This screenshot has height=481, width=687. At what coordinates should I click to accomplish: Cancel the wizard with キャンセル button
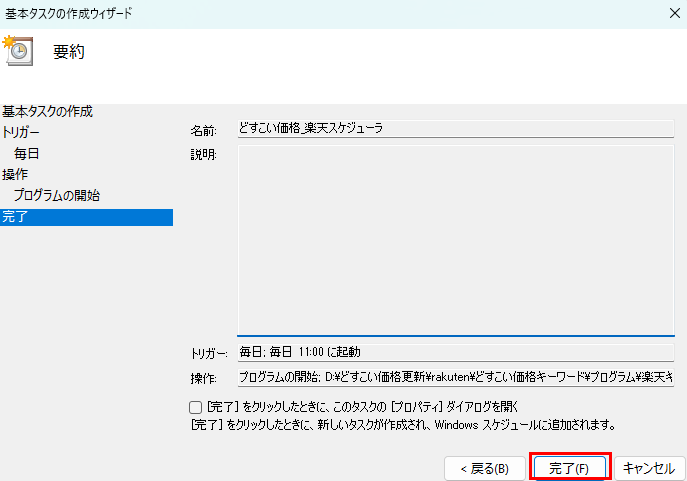click(649, 468)
